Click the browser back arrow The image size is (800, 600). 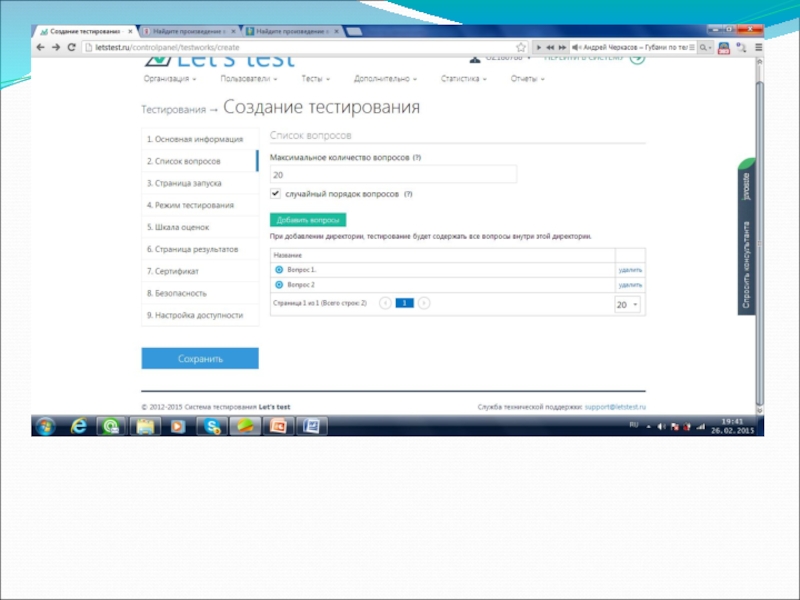click(x=41, y=47)
